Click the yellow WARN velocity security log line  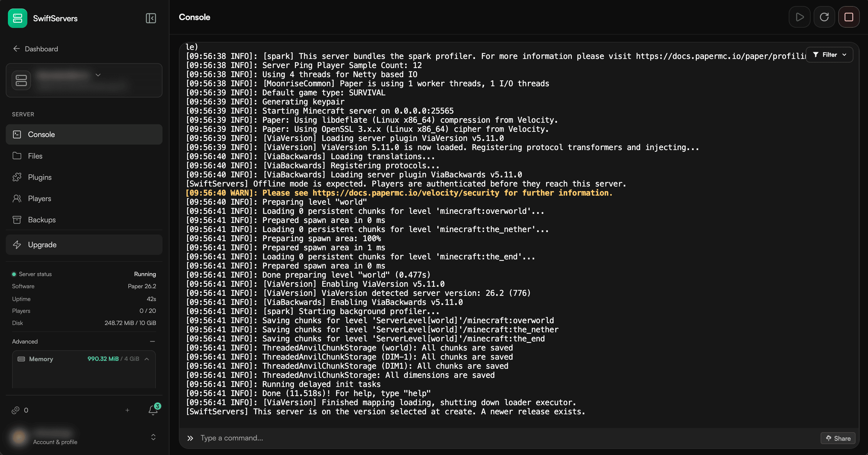pos(399,193)
